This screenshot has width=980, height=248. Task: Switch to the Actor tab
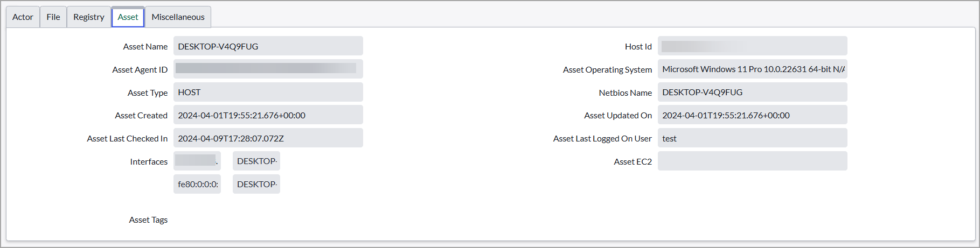(x=23, y=17)
